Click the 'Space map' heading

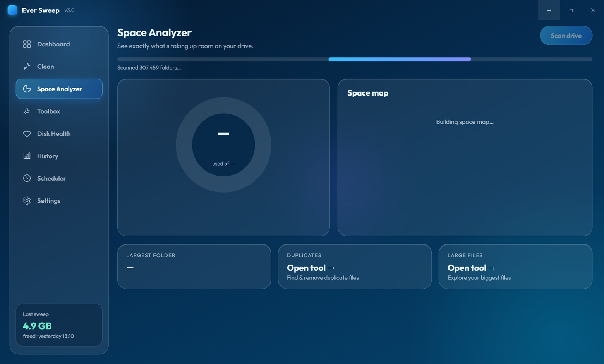tap(368, 93)
